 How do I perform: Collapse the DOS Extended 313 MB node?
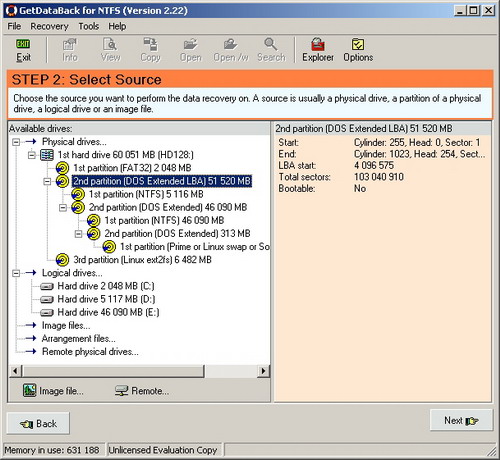click(78, 234)
